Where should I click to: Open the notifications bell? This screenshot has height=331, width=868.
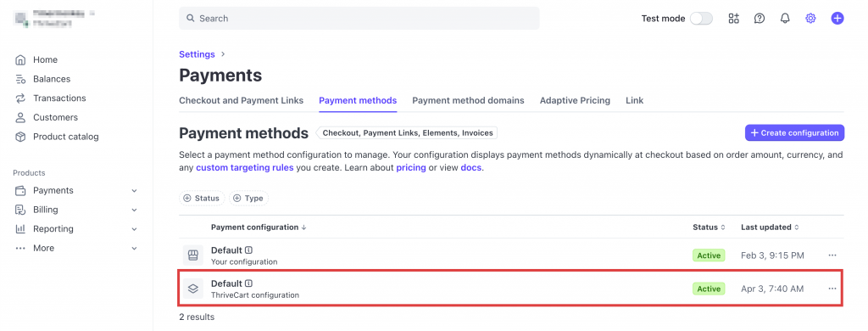coord(785,19)
